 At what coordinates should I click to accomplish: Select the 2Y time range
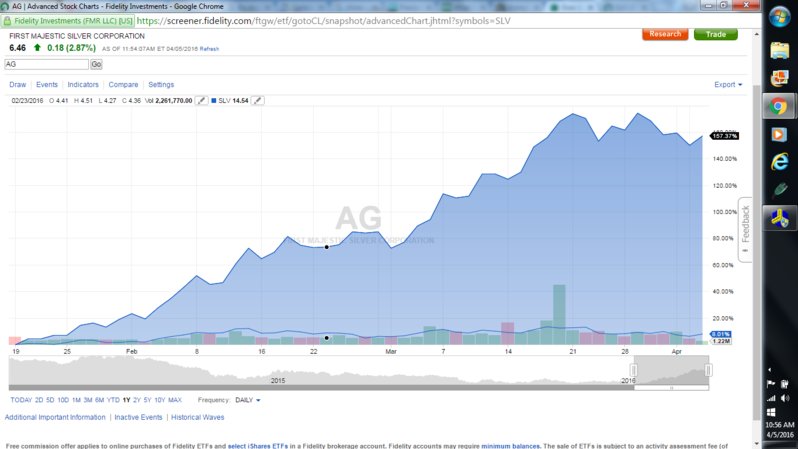click(x=137, y=400)
